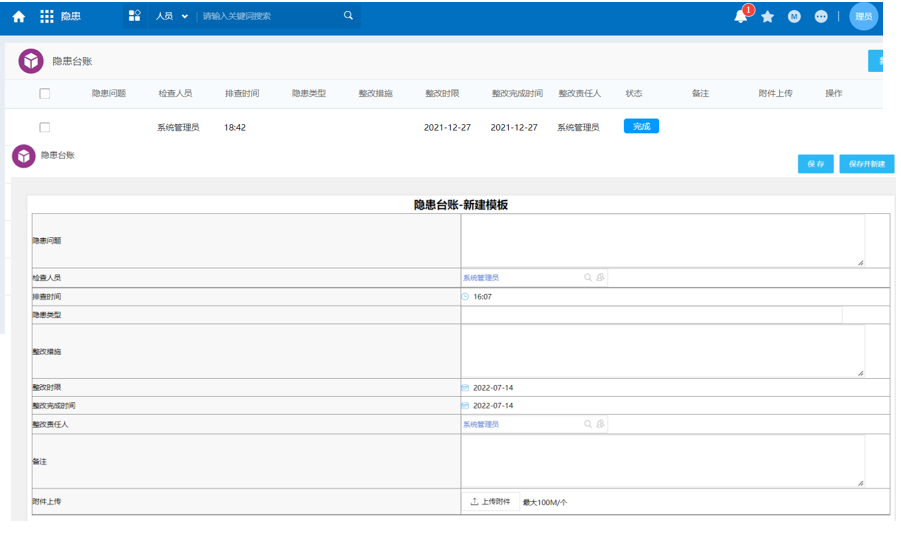
Task: Click the 整改时限 column header
Action: point(442,93)
